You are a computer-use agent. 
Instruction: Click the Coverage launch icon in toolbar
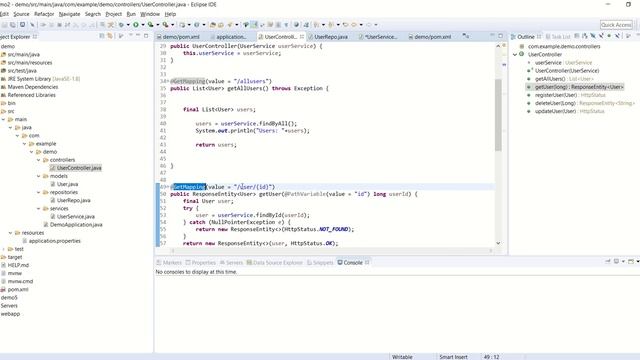[x=151, y=25]
